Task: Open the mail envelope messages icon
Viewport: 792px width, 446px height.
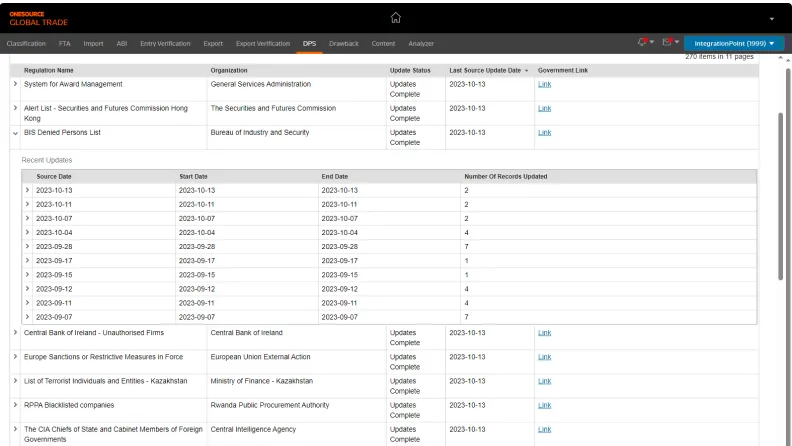Action: pyautogui.click(x=667, y=43)
